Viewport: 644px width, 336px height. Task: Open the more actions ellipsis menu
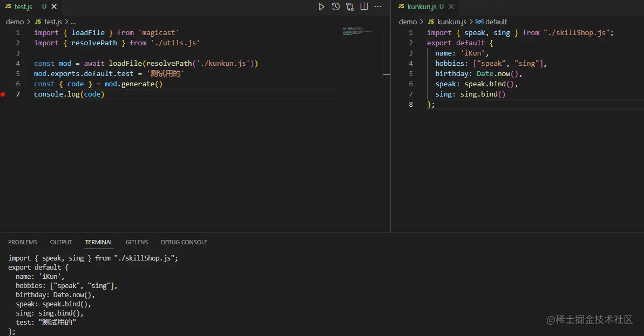[378, 6]
